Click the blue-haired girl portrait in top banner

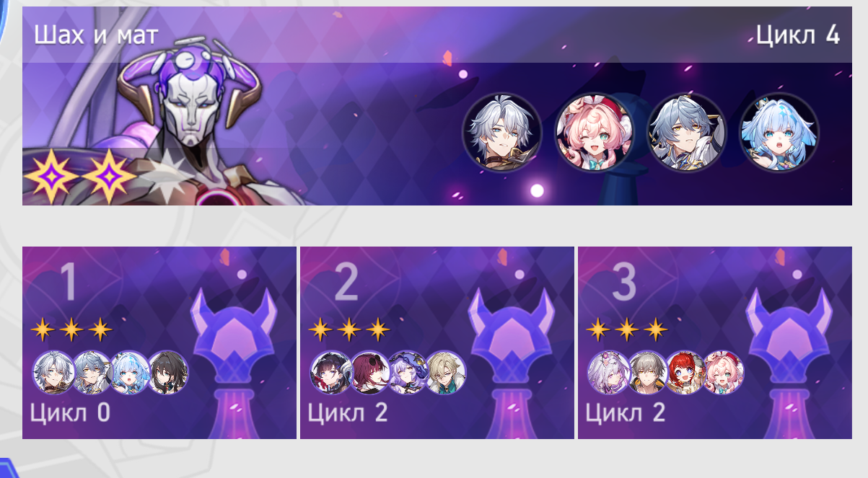(x=779, y=133)
